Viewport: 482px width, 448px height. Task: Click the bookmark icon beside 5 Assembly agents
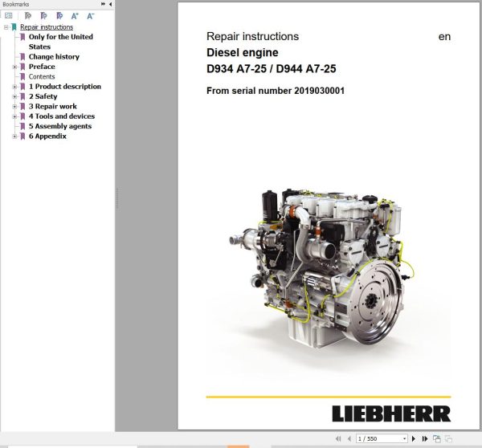click(22, 126)
